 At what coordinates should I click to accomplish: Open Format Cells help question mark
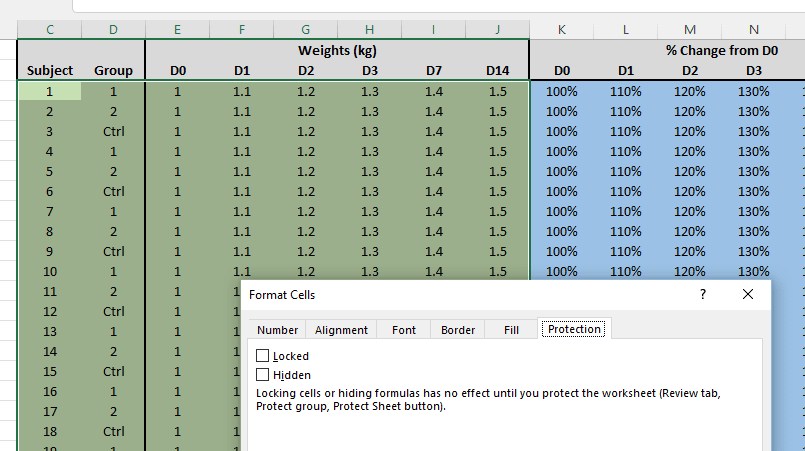coord(703,294)
